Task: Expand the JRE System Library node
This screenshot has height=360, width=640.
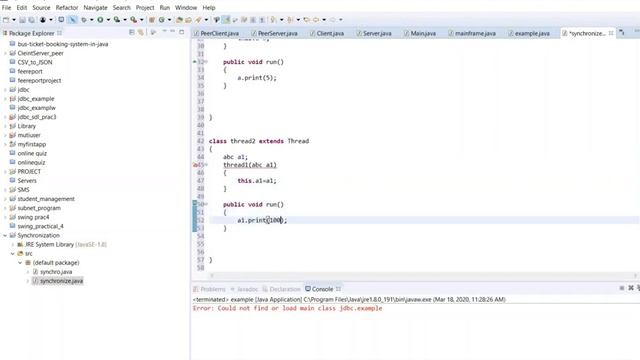Action: pos(13,244)
